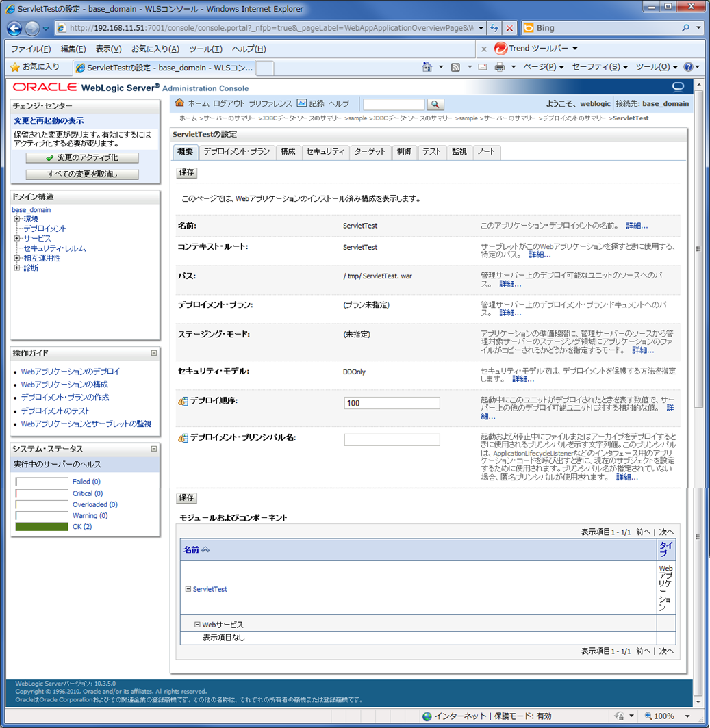Click the Print icon in command bar
The width and height of the screenshot is (710, 728).
pos(500,67)
